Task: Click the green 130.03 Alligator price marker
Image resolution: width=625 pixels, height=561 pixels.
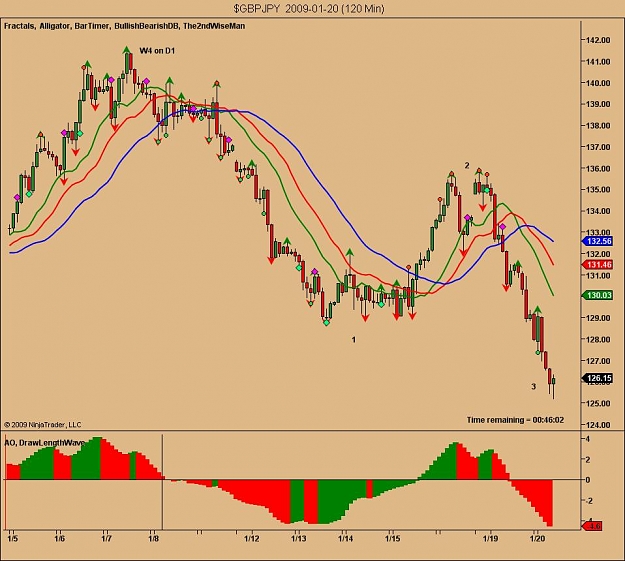Action: click(597, 295)
